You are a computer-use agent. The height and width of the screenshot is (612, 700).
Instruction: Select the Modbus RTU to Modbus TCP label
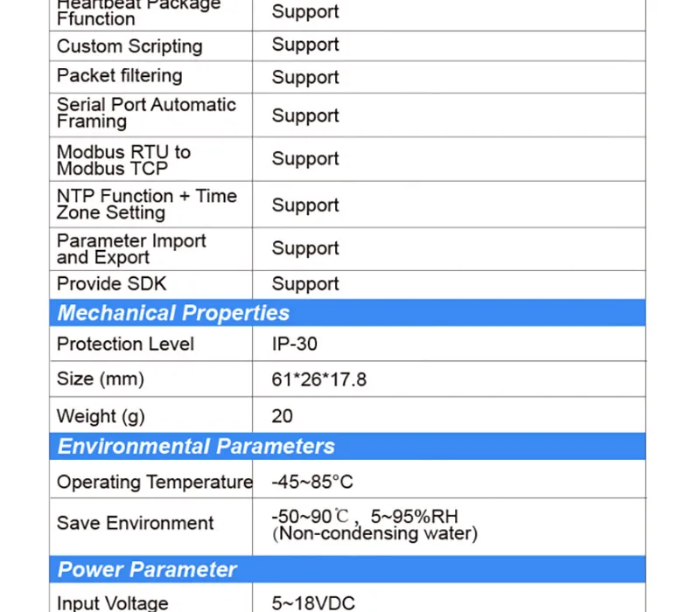123,160
